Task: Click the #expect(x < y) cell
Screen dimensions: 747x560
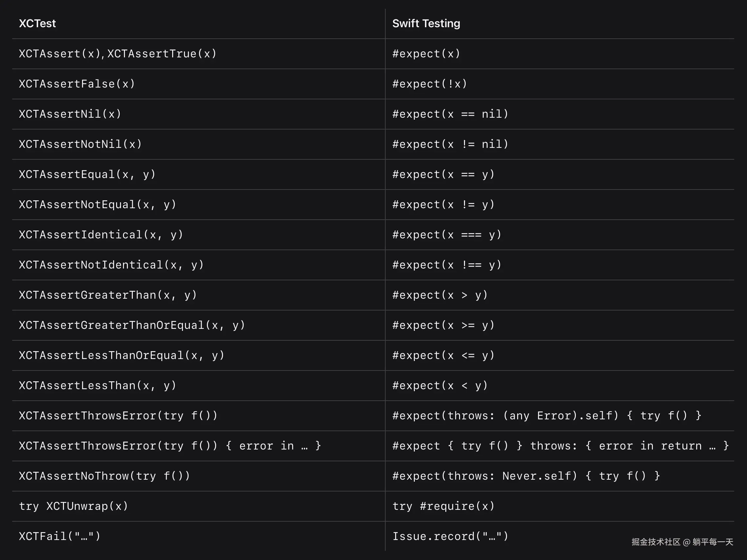Action: pyautogui.click(x=440, y=386)
